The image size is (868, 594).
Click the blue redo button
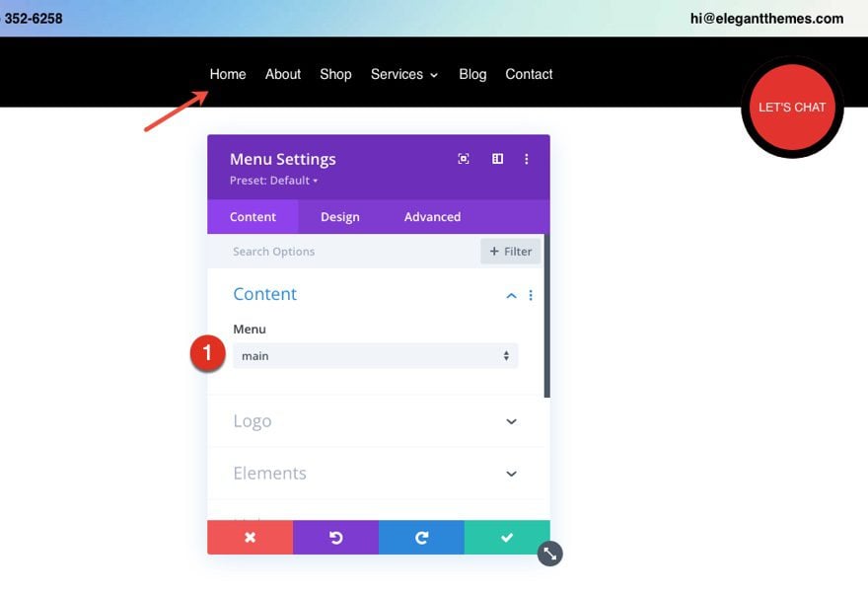click(421, 538)
